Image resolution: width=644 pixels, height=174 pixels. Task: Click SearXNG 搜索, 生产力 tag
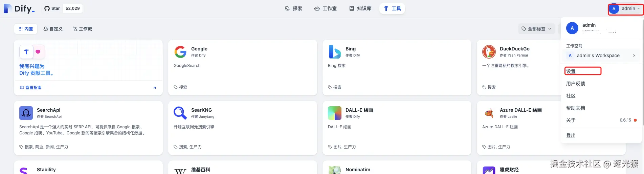pyautogui.click(x=188, y=147)
